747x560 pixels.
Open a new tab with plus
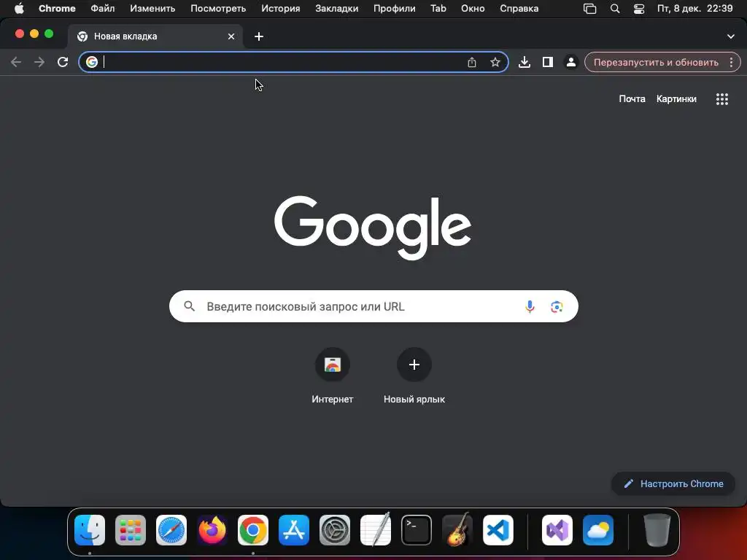259,36
